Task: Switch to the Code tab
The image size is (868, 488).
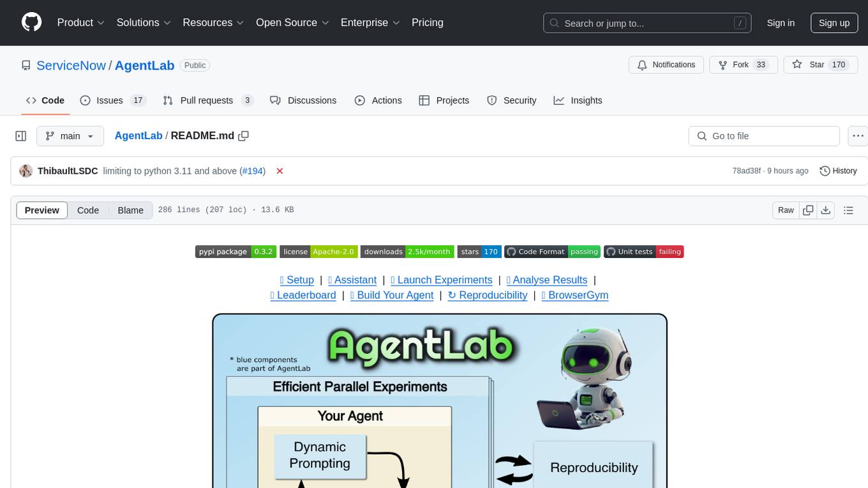Action: [x=45, y=100]
